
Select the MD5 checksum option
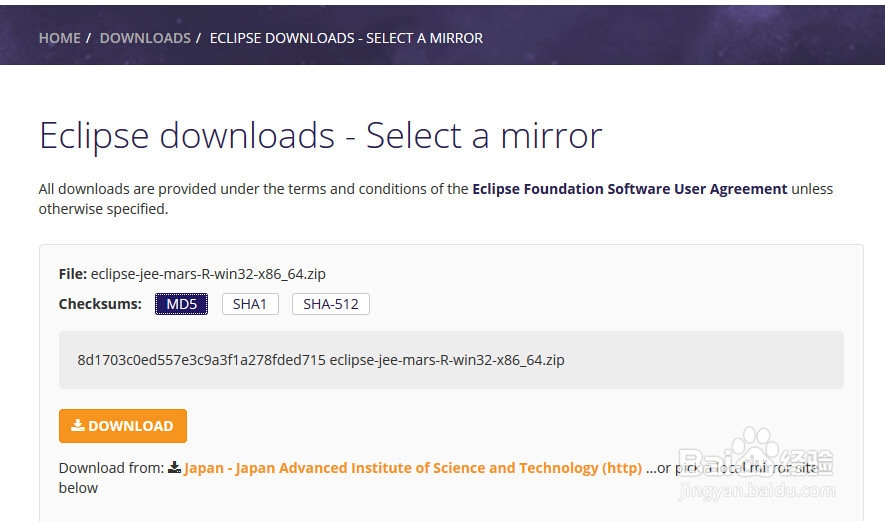(181, 304)
